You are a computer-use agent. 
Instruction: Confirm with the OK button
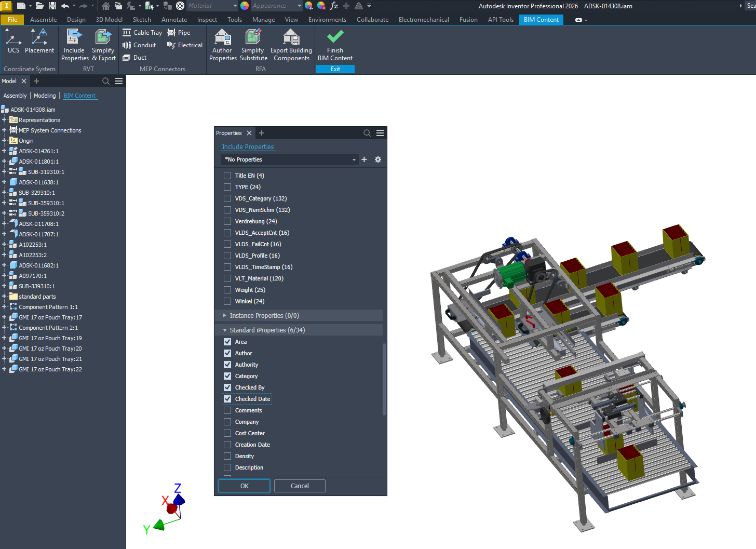point(245,486)
